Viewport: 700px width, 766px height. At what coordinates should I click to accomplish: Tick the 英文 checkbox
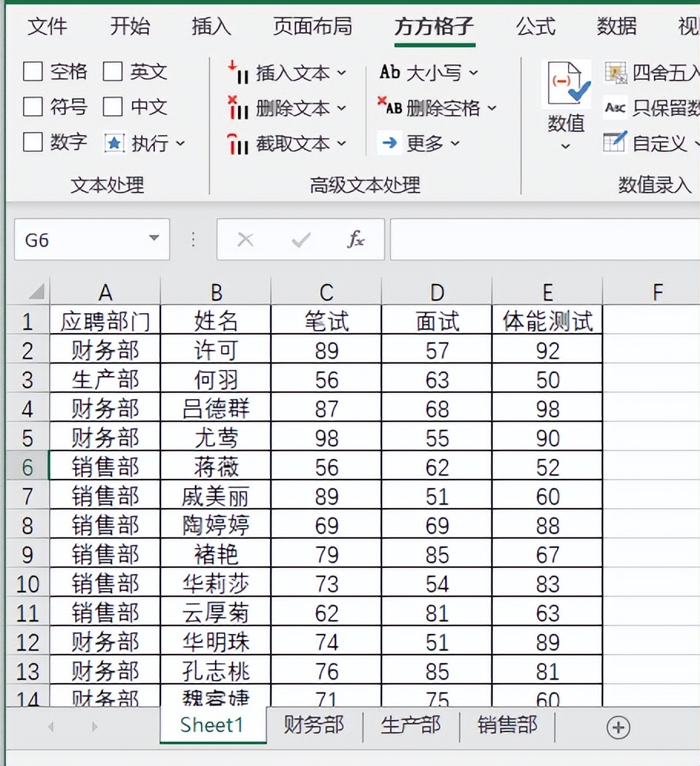point(112,71)
